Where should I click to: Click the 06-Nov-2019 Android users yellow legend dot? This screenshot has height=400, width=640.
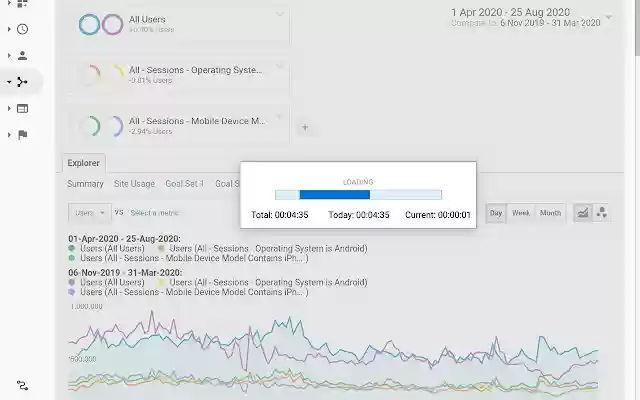pos(161,282)
